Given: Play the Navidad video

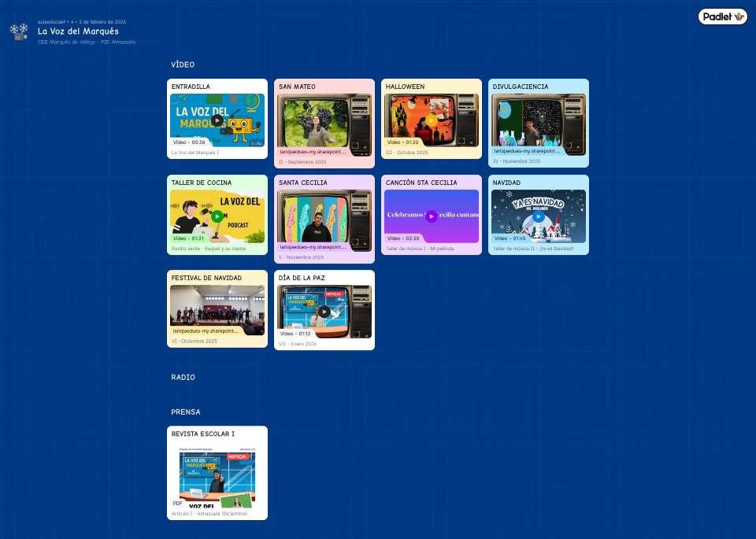Looking at the screenshot, I should click(539, 216).
